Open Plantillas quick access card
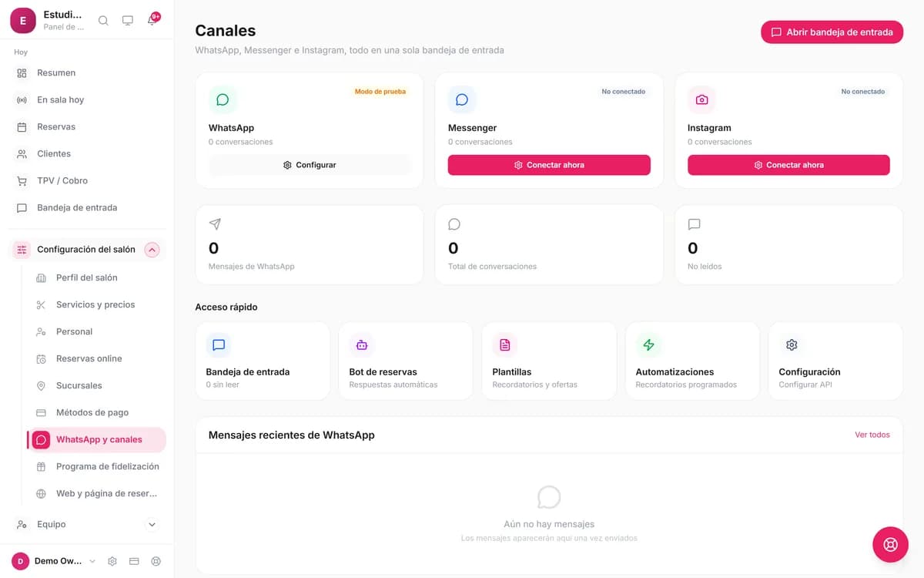The height and width of the screenshot is (578, 924). (549, 361)
